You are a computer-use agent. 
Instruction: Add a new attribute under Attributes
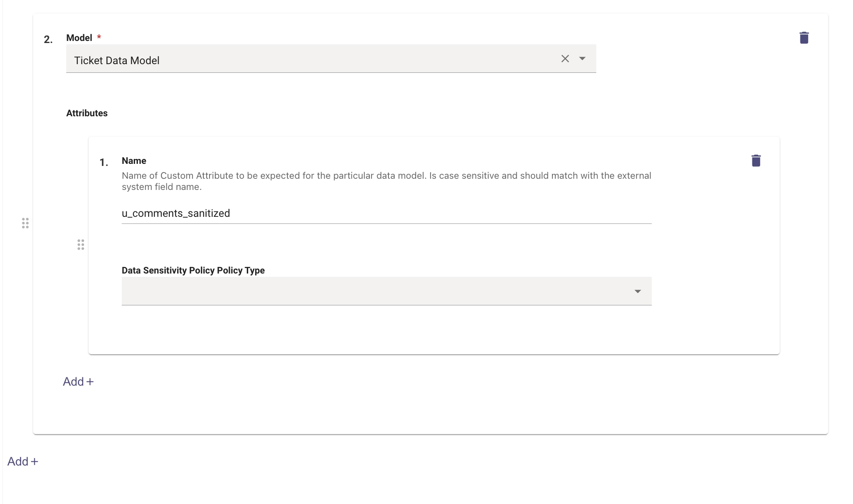click(78, 382)
